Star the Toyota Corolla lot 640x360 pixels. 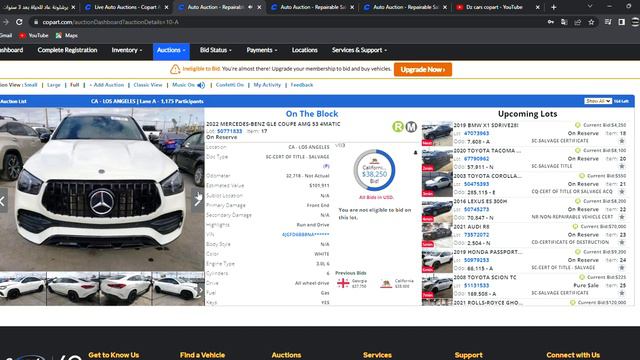[x=622, y=191]
